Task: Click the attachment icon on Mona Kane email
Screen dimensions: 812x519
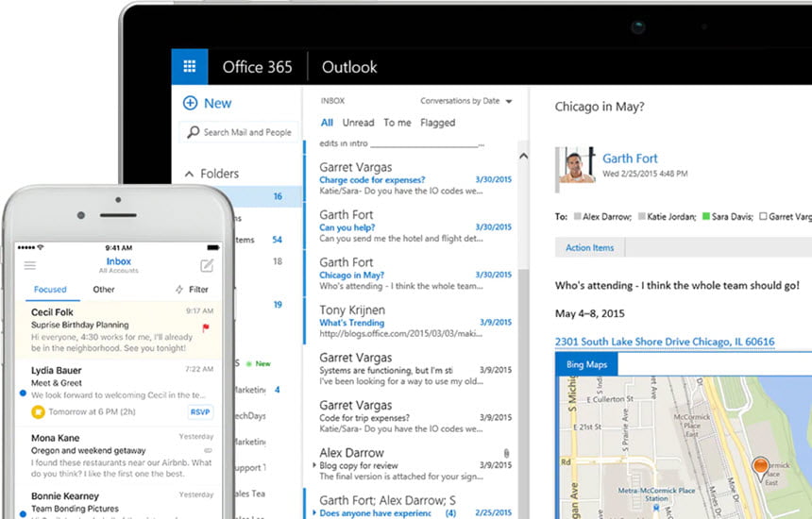Action: click(x=208, y=450)
